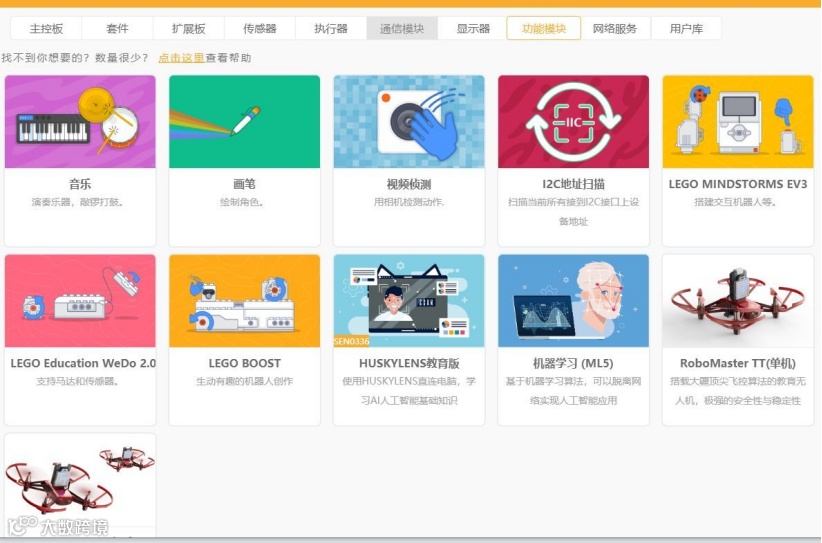
Task: Switch to the 主控板 tab
Action: [46, 28]
